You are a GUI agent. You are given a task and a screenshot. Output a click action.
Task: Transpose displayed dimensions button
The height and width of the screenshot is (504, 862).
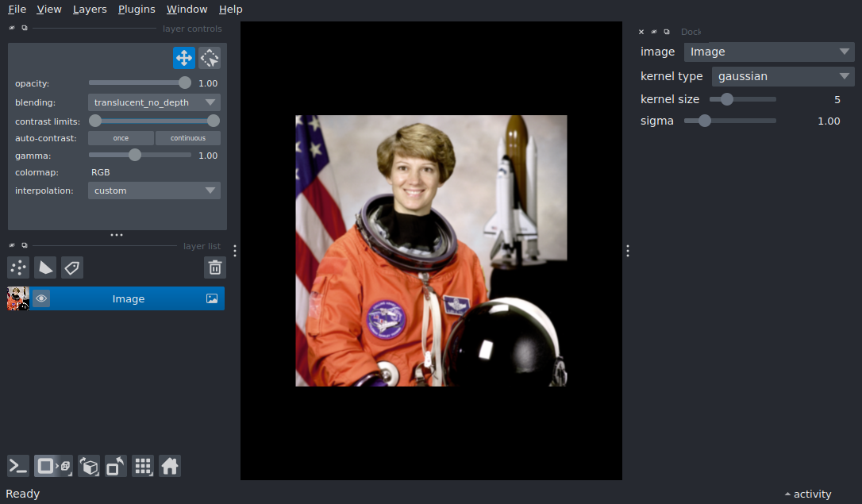pyautogui.click(x=115, y=466)
